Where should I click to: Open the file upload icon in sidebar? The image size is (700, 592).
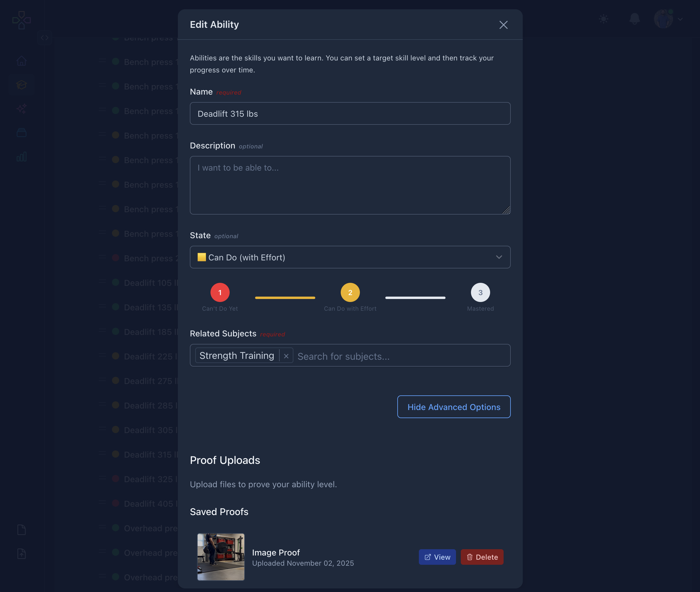point(21,554)
